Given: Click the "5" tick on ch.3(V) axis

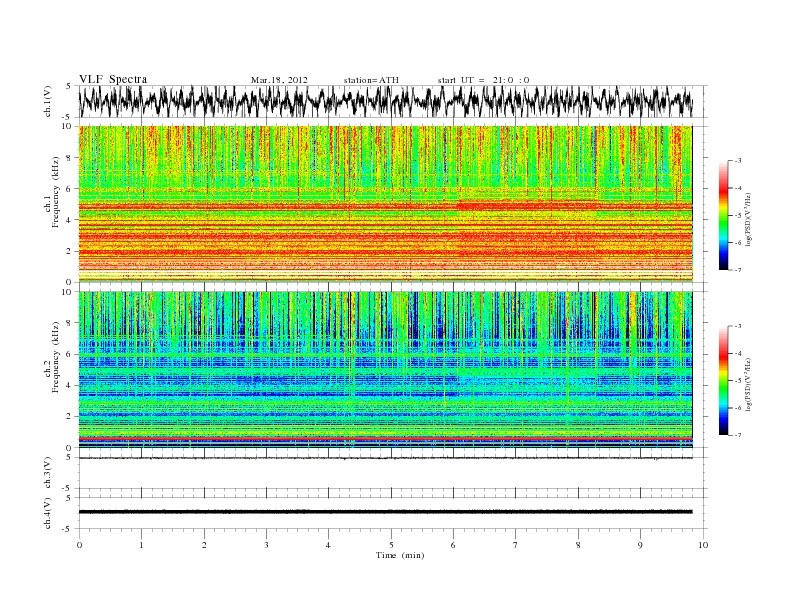Looking at the screenshot, I should coord(69,457).
